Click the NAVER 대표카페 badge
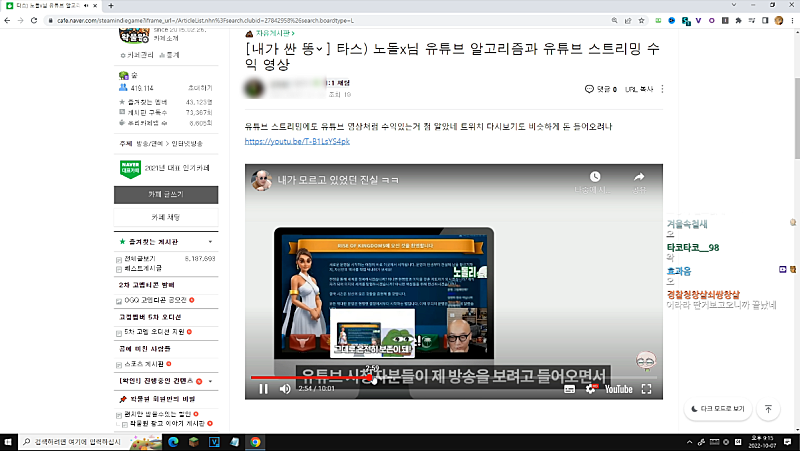 (x=130, y=168)
